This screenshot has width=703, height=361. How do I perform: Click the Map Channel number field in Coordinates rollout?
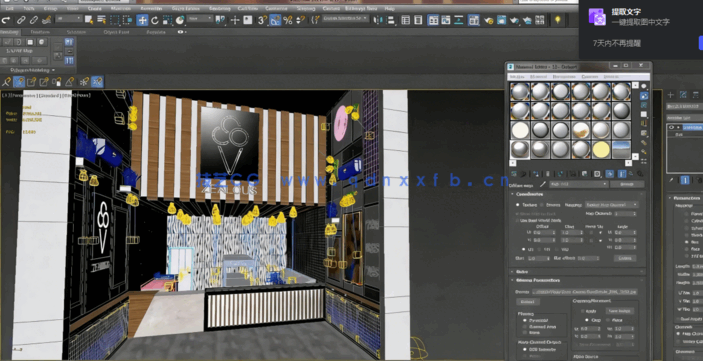625,214
